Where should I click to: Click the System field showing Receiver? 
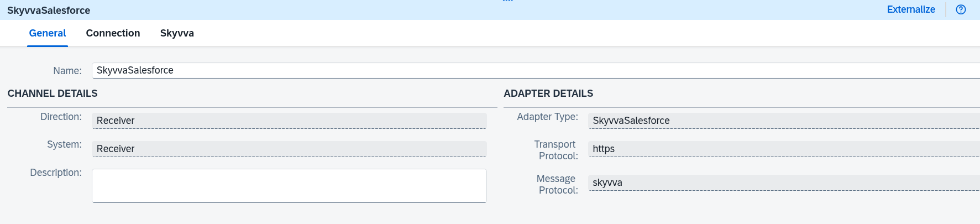click(289, 149)
